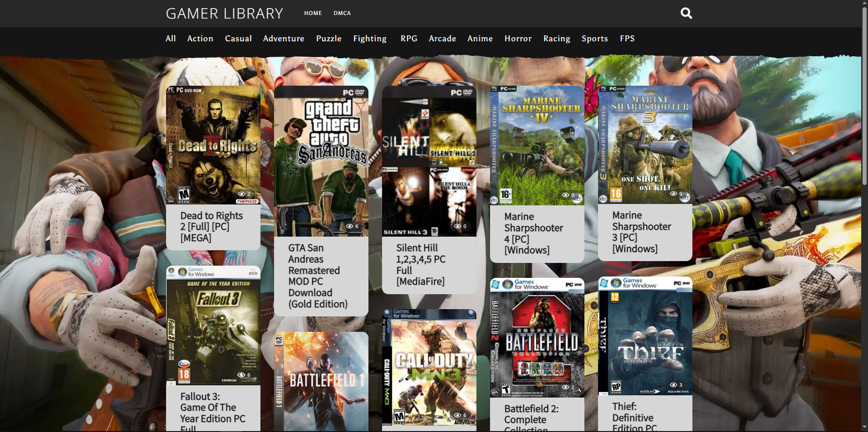Filter games by Casual category
The height and width of the screenshot is (432, 868).
tap(238, 39)
